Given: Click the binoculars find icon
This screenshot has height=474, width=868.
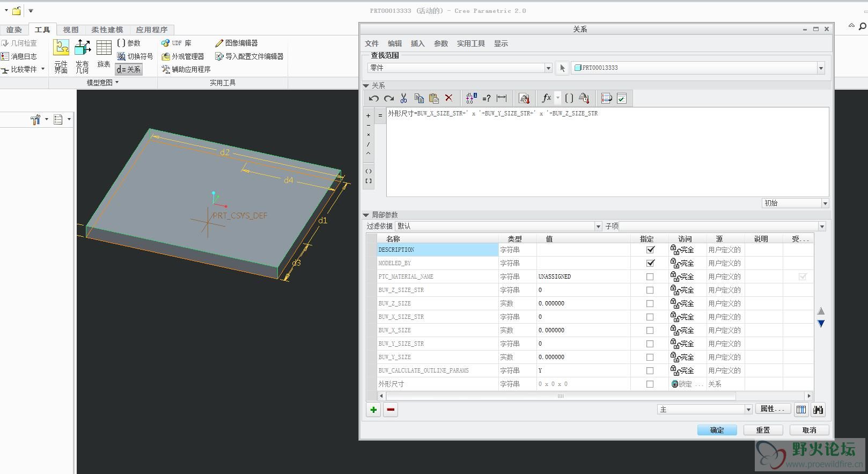Looking at the screenshot, I should pyautogui.click(x=818, y=410).
